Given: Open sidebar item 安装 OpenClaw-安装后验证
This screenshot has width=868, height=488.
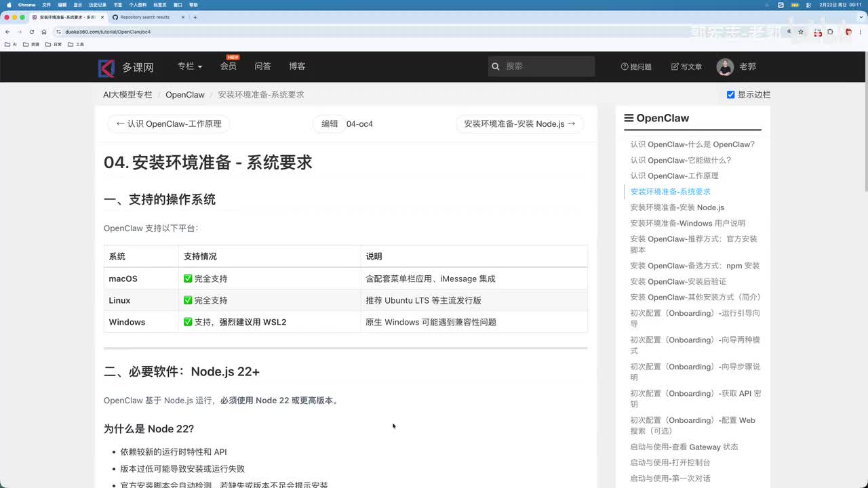Looking at the screenshot, I should pyautogui.click(x=678, y=281).
